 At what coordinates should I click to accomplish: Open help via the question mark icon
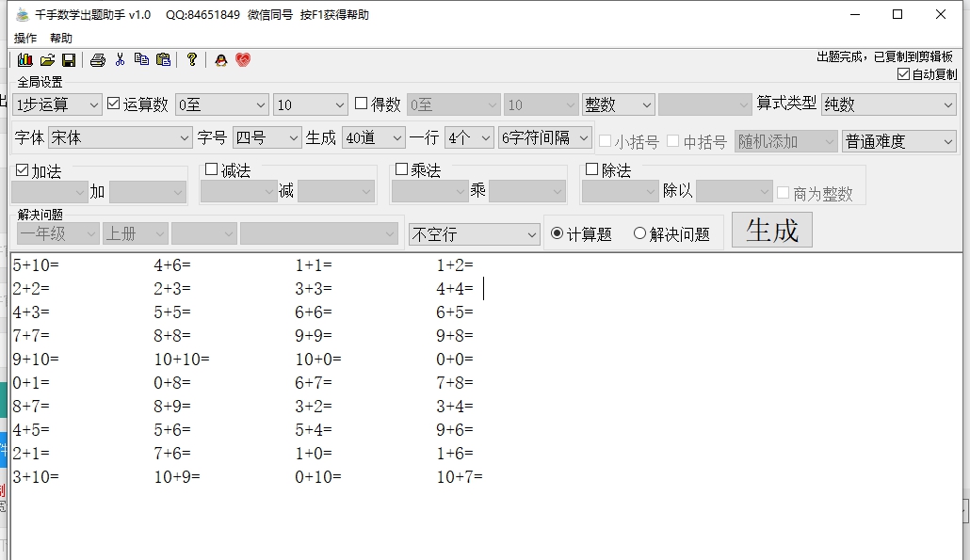click(191, 59)
